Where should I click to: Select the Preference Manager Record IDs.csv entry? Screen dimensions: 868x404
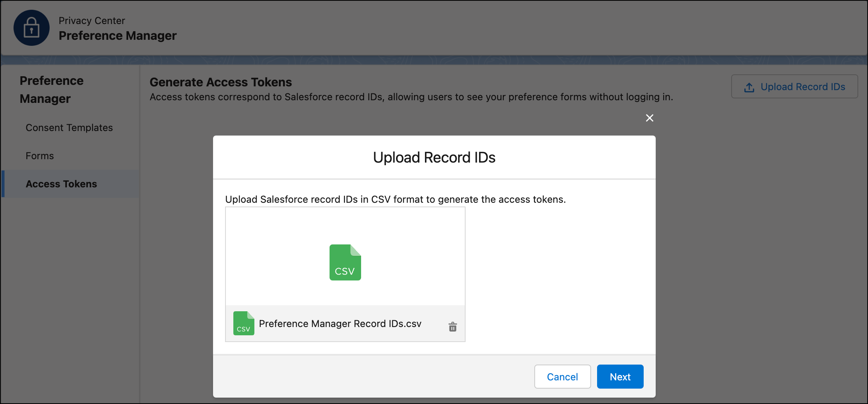pos(340,323)
